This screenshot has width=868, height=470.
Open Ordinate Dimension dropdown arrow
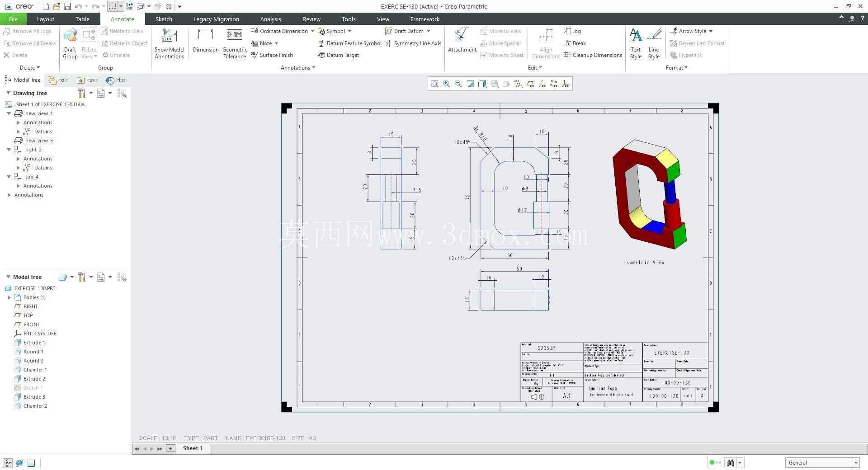[x=312, y=31]
